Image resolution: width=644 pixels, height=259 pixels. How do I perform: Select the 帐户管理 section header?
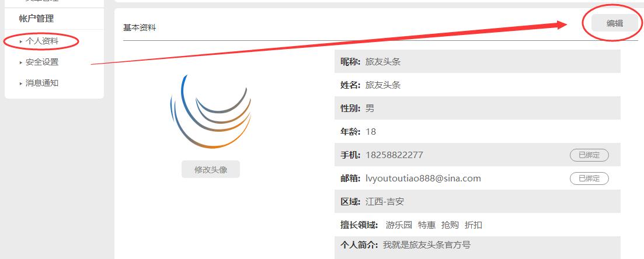tap(36, 19)
